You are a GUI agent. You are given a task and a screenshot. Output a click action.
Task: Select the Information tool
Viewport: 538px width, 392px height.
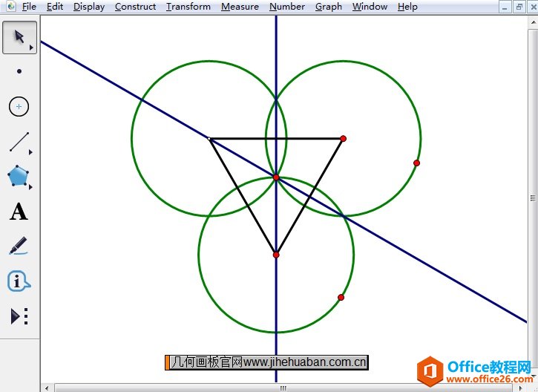(19, 281)
